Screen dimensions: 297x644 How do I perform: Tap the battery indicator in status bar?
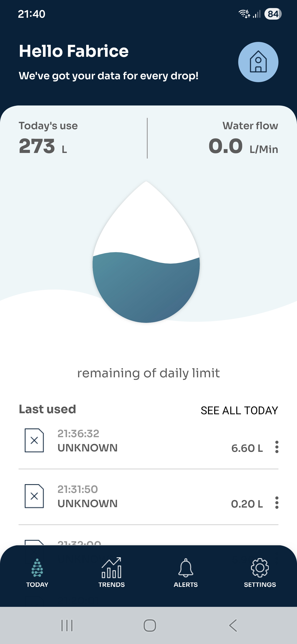(x=273, y=14)
